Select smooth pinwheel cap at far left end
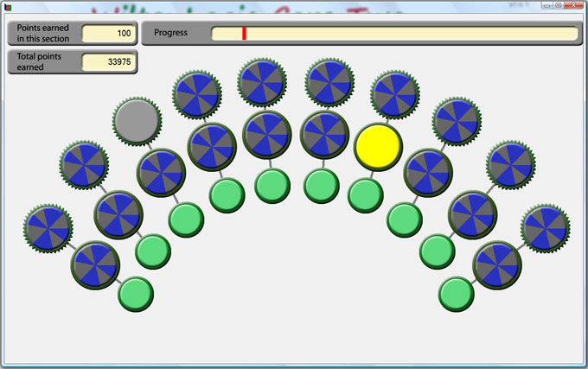 coord(95,264)
